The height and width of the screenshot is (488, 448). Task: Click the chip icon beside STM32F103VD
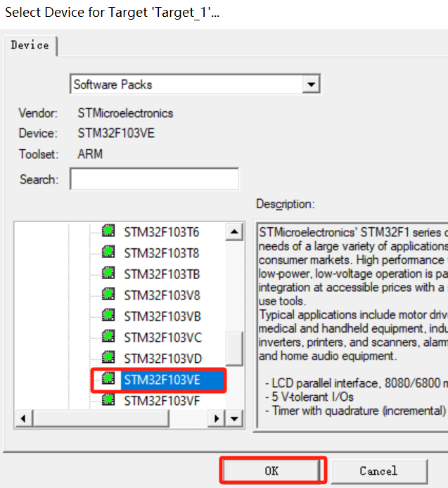click(108, 357)
